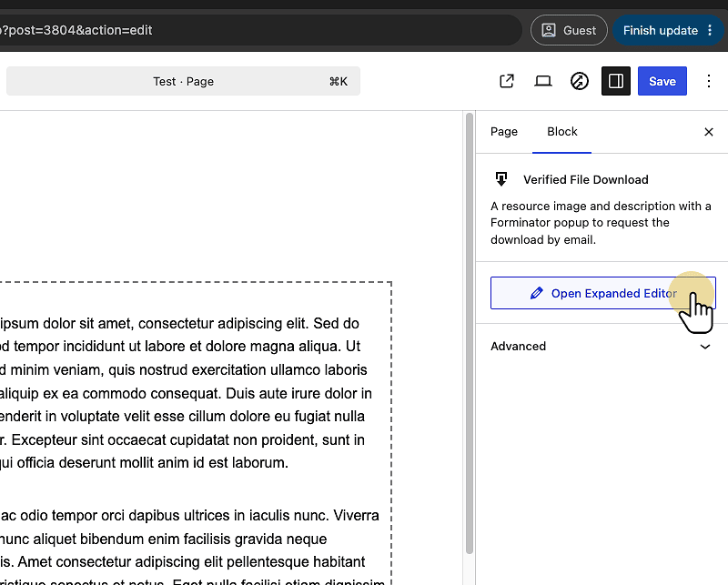This screenshot has width=728, height=585.
Task: Toggle the settings sidebar panel icon
Action: [616, 81]
